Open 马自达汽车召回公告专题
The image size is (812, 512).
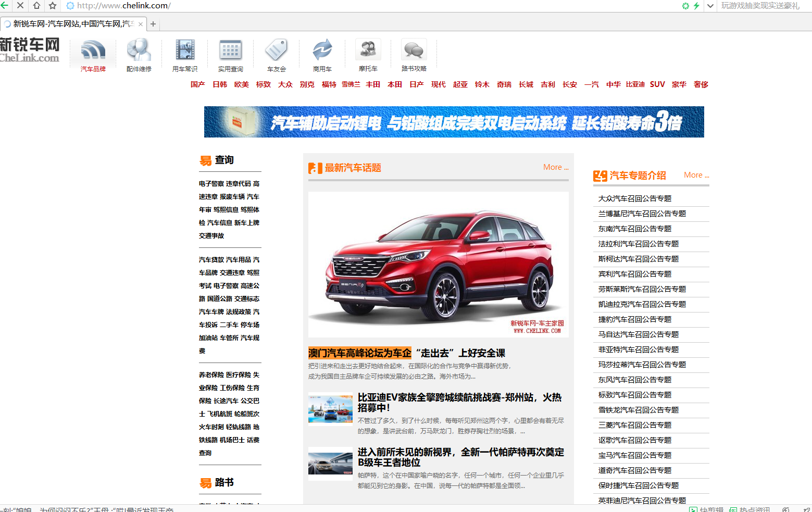click(639, 334)
